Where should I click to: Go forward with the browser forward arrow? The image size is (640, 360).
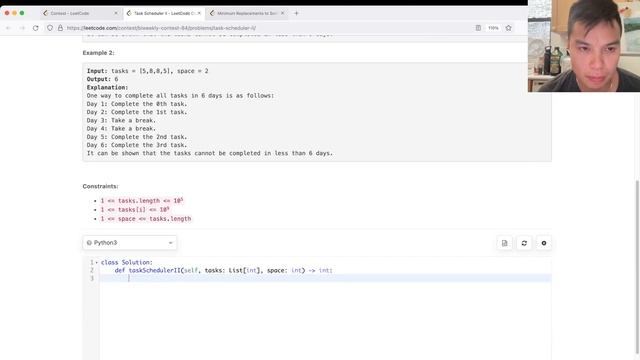[22, 28]
